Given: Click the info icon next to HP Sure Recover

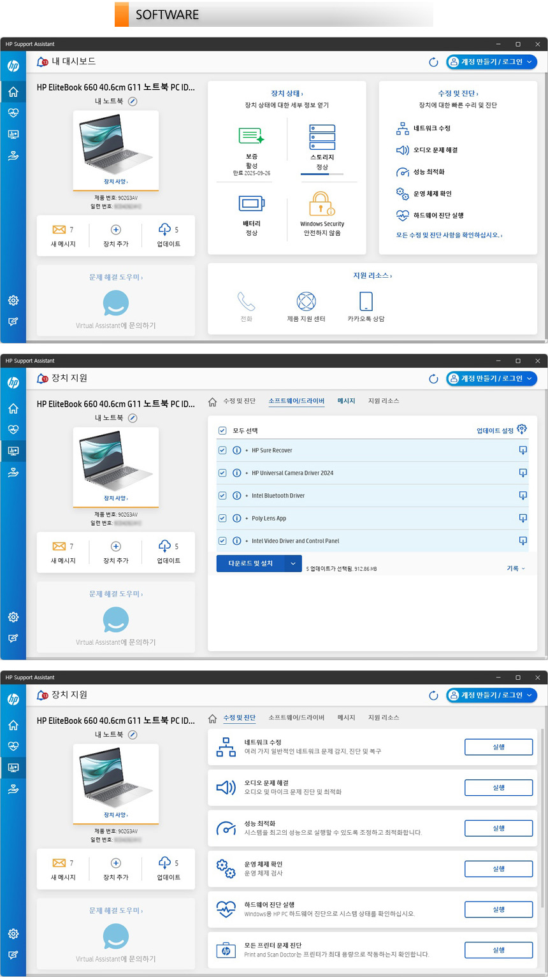Looking at the screenshot, I should click(x=237, y=450).
